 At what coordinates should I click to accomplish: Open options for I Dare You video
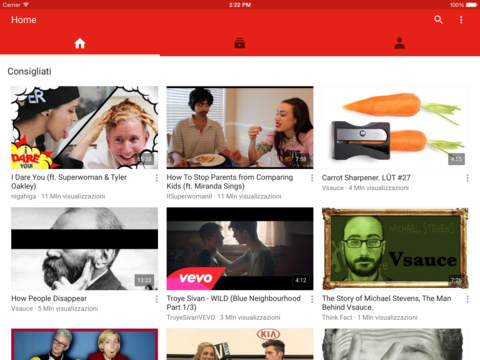pyautogui.click(x=157, y=178)
